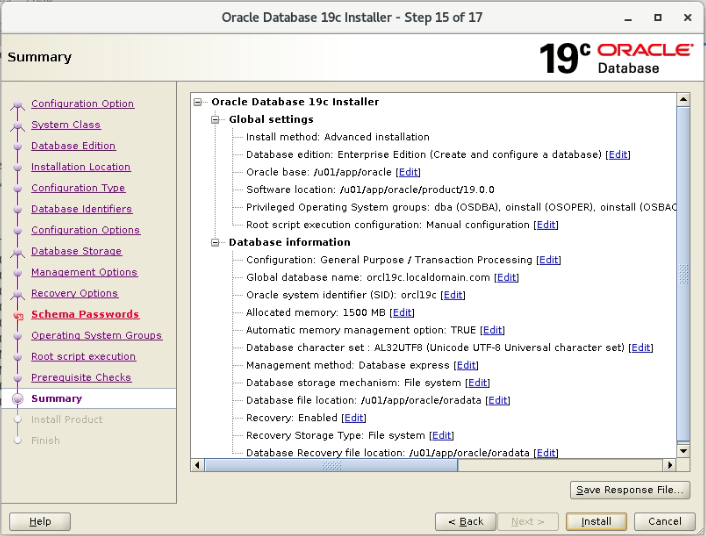The width and height of the screenshot is (706, 536).
Task: Go Back to the previous step
Action: (466, 522)
